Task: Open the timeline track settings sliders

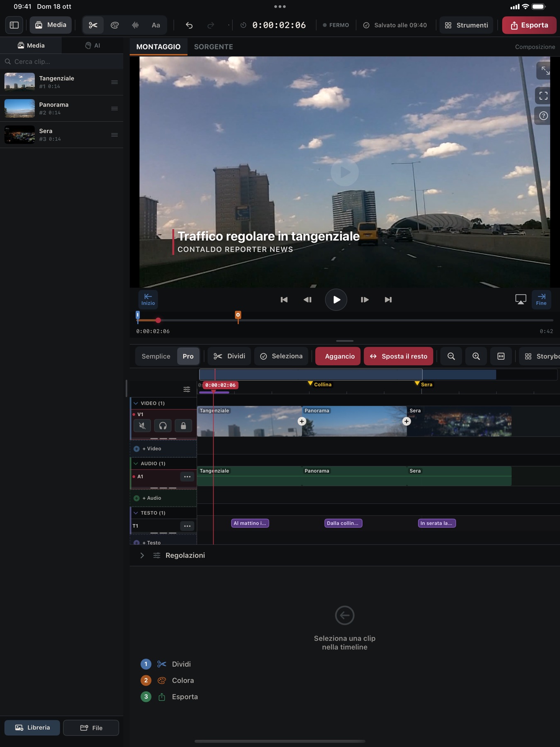Action: click(x=187, y=389)
